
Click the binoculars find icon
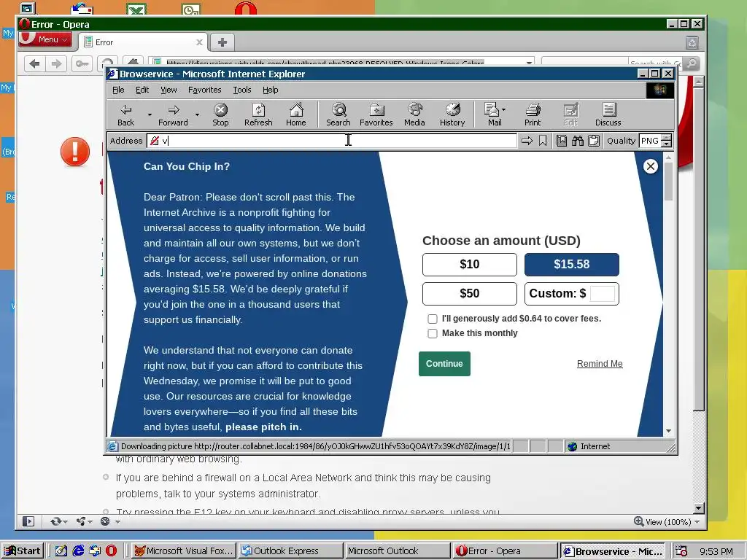click(578, 141)
